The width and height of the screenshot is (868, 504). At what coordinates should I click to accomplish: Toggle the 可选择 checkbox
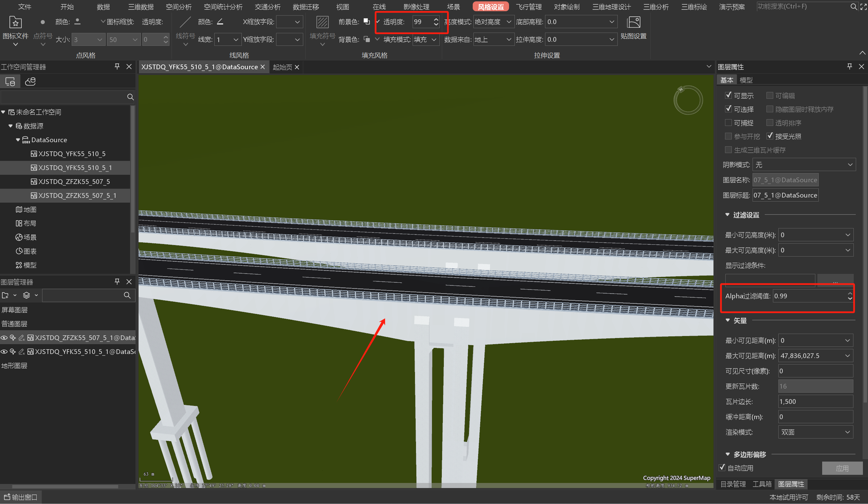coord(728,109)
